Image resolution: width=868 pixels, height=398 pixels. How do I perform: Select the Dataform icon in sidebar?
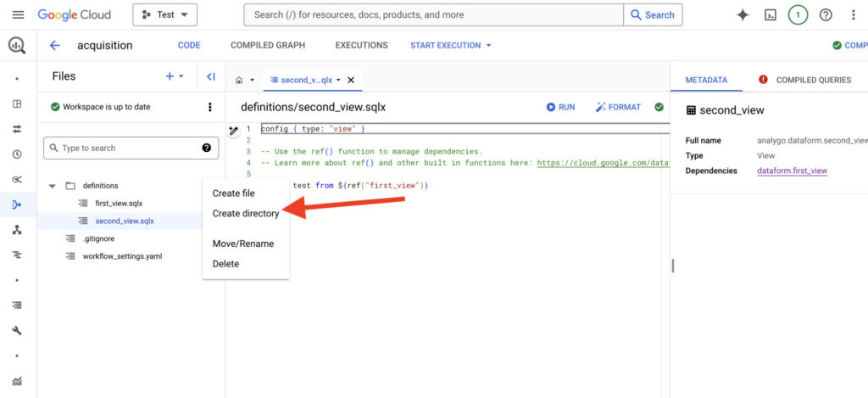click(17, 205)
